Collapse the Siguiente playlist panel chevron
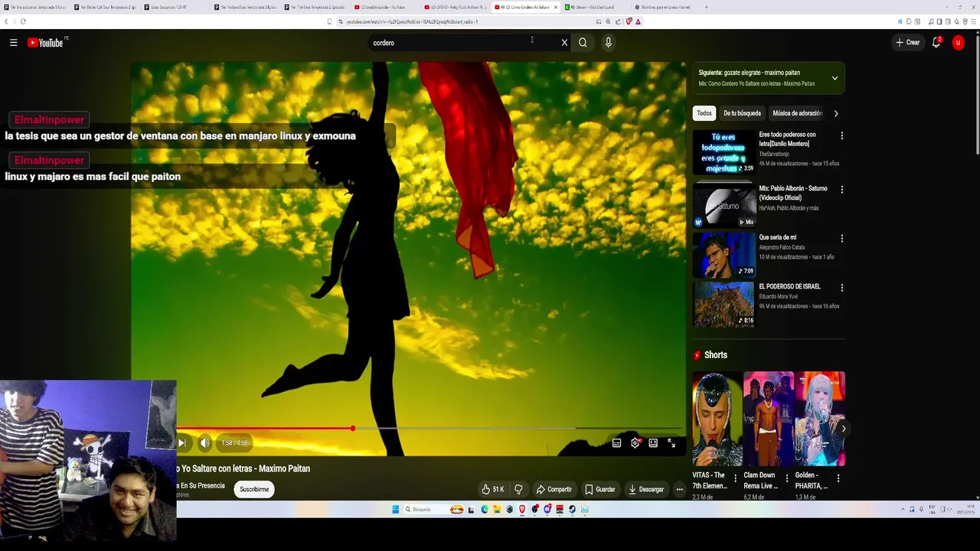Viewport: 980px width, 551px height. [835, 78]
